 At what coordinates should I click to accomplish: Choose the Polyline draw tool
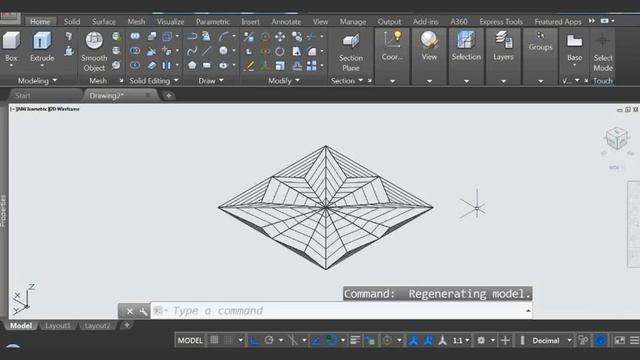(x=192, y=36)
